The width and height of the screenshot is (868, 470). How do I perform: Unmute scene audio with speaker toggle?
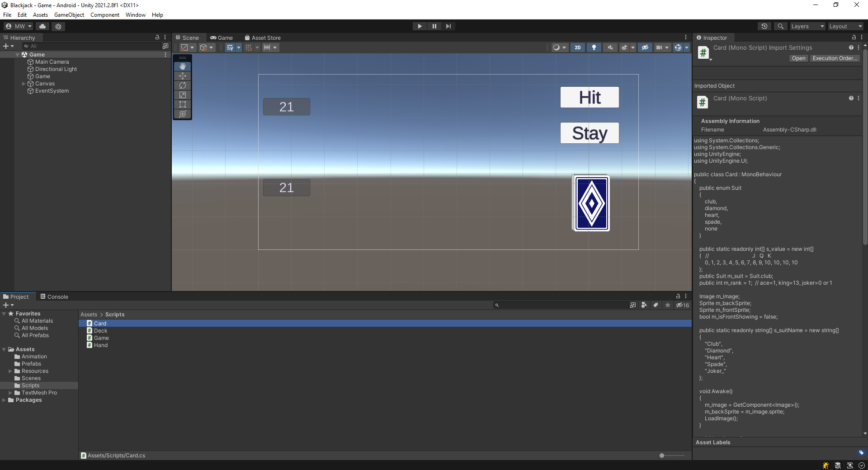click(x=610, y=47)
